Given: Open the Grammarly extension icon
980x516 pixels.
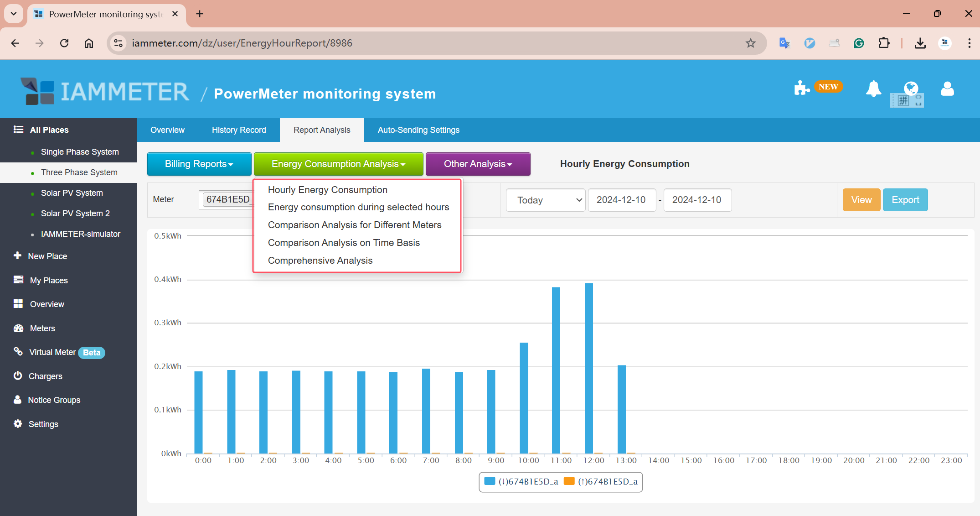Looking at the screenshot, I should [859, 43].
